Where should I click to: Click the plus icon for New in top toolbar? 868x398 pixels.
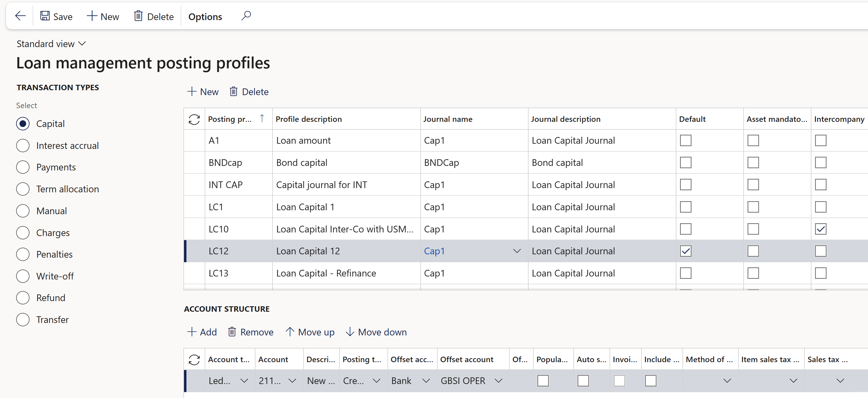(92, 16)
